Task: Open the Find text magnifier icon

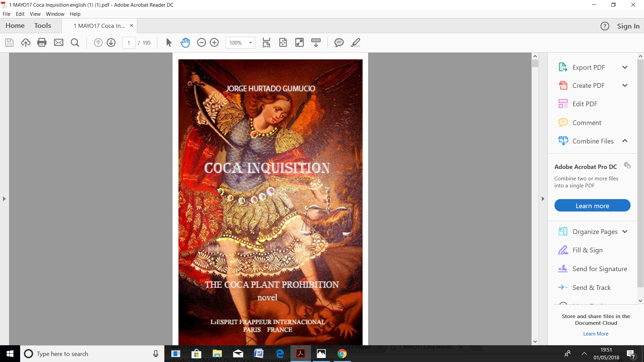Action: (75, 43)
